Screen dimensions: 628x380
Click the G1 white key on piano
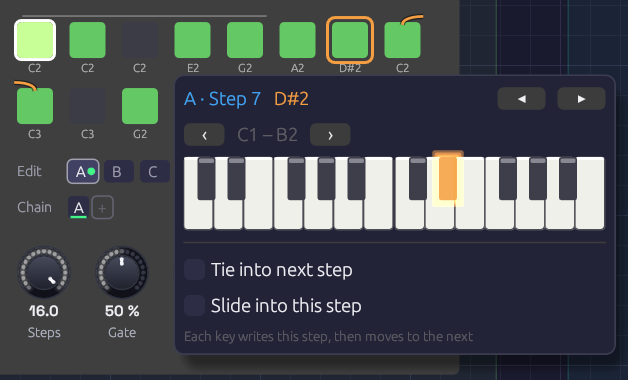tap(318, 215)
